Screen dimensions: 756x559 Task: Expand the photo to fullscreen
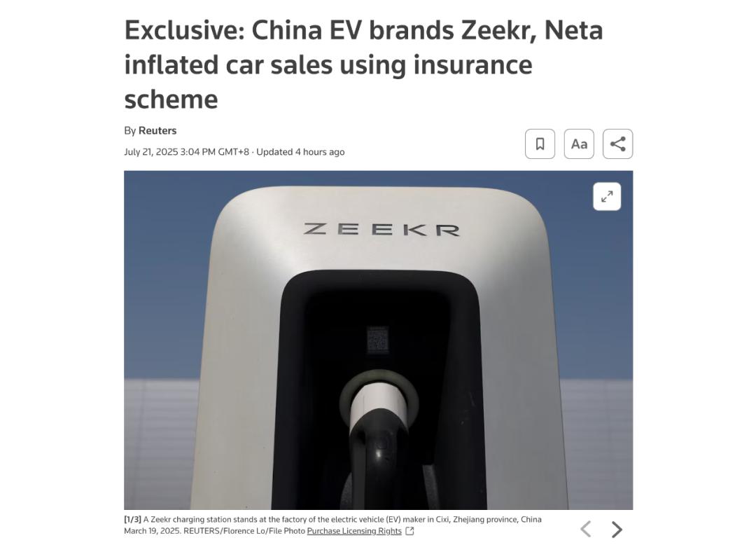point(606,196)
